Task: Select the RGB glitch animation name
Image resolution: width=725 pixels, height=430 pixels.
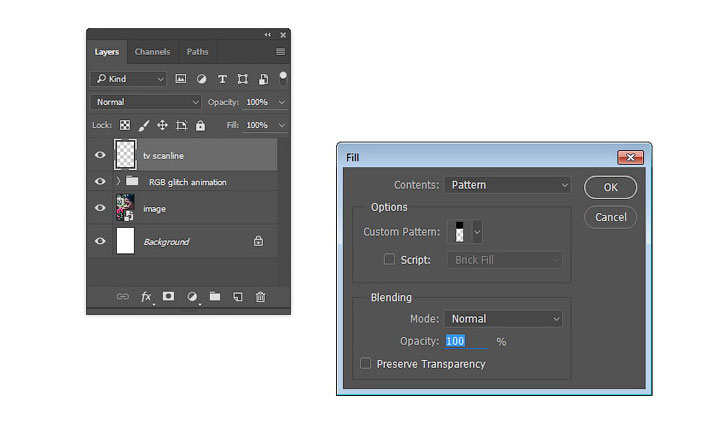Action: click(x=188, y=182)
